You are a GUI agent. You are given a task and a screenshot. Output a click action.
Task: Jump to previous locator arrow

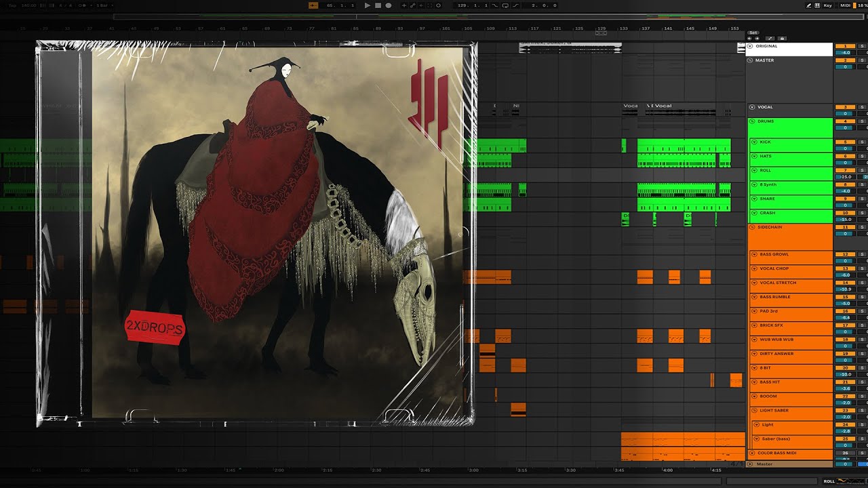(x=749, y=38)
